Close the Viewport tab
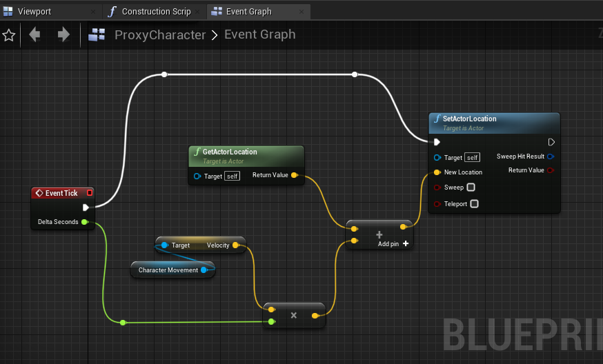The width and height of the screenshot is (603, 364). point(93,12)
